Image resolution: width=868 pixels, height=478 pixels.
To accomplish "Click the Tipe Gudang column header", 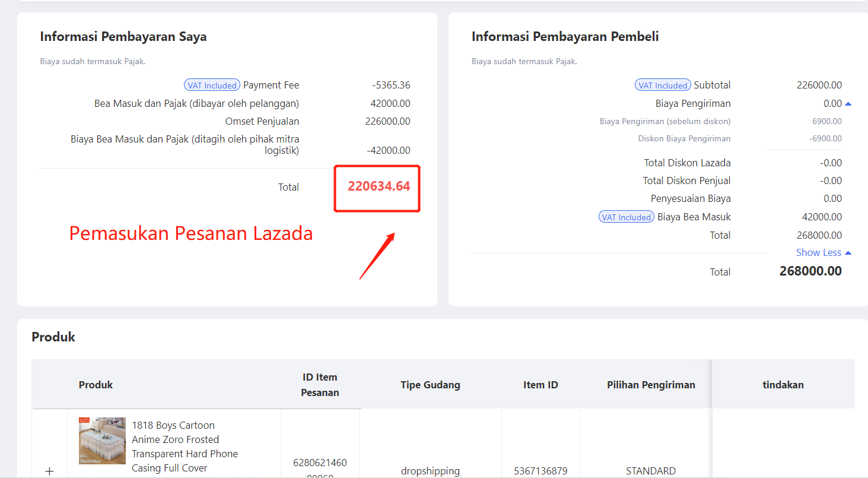I will click(x=430, y=385).
